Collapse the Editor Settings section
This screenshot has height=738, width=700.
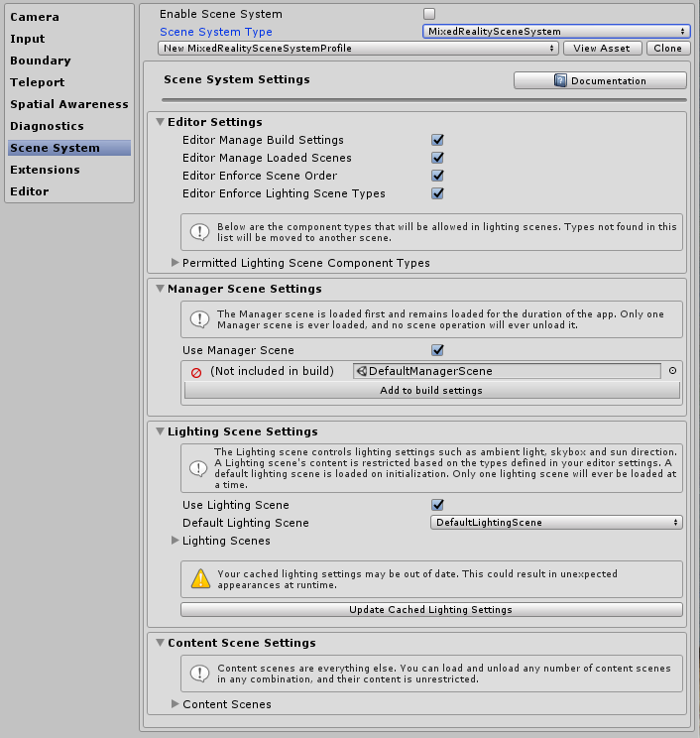pos(160,122)
